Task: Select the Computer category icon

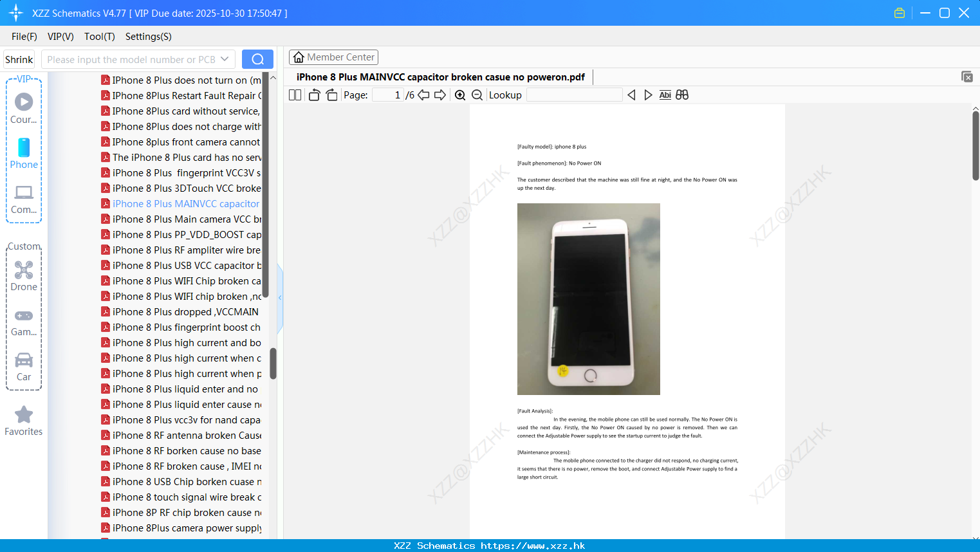Action: pyautogui.click(x=24, y=199)
